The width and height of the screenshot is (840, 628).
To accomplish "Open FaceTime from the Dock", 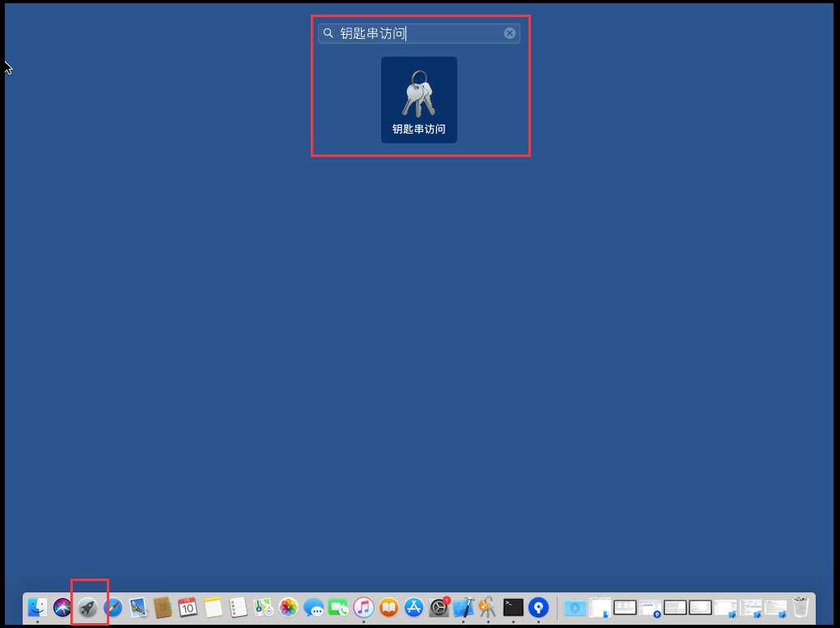I will tap(338, 608).
